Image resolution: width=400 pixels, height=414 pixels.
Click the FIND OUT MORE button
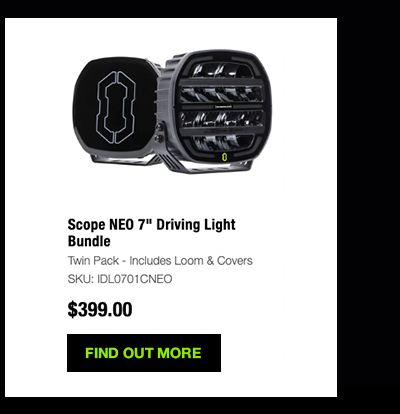point(144,353)
